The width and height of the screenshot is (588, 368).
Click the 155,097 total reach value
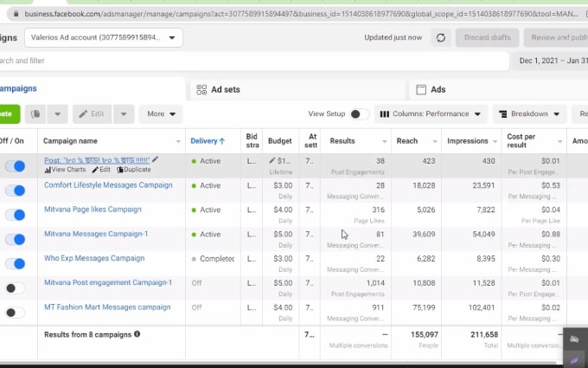[425, 334]
